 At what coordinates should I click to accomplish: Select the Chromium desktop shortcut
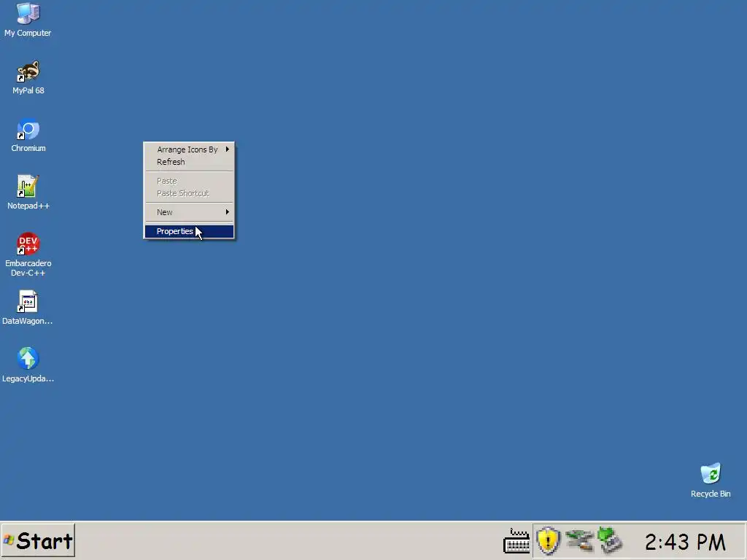coord(28,135)
